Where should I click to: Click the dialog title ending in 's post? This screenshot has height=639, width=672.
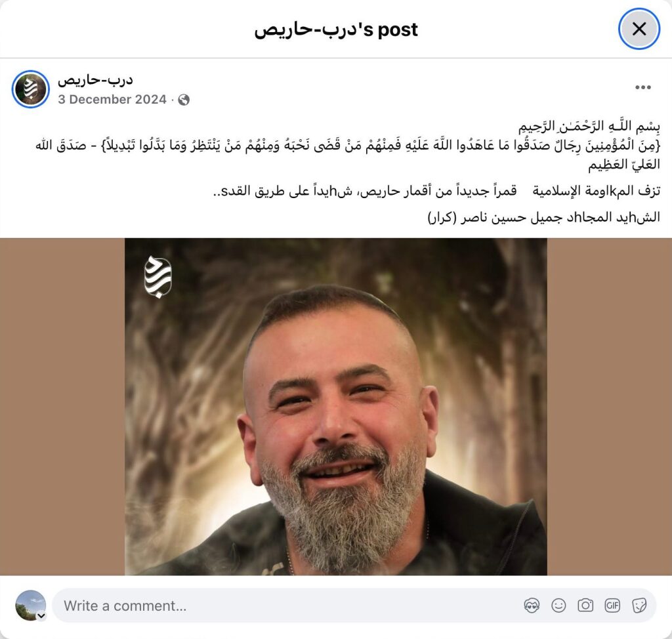tap(336, 29)
